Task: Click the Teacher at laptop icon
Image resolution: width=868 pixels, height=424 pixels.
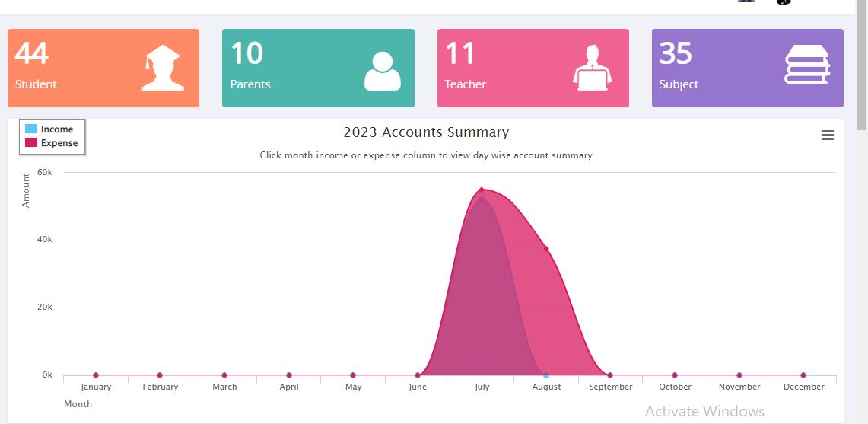Action: coord(591,69)
